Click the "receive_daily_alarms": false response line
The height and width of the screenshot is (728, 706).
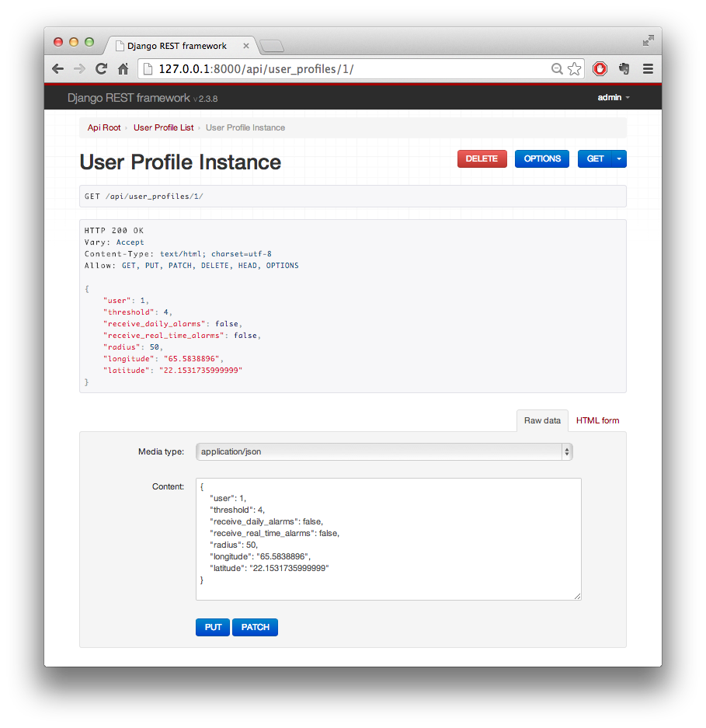[172, 324]
